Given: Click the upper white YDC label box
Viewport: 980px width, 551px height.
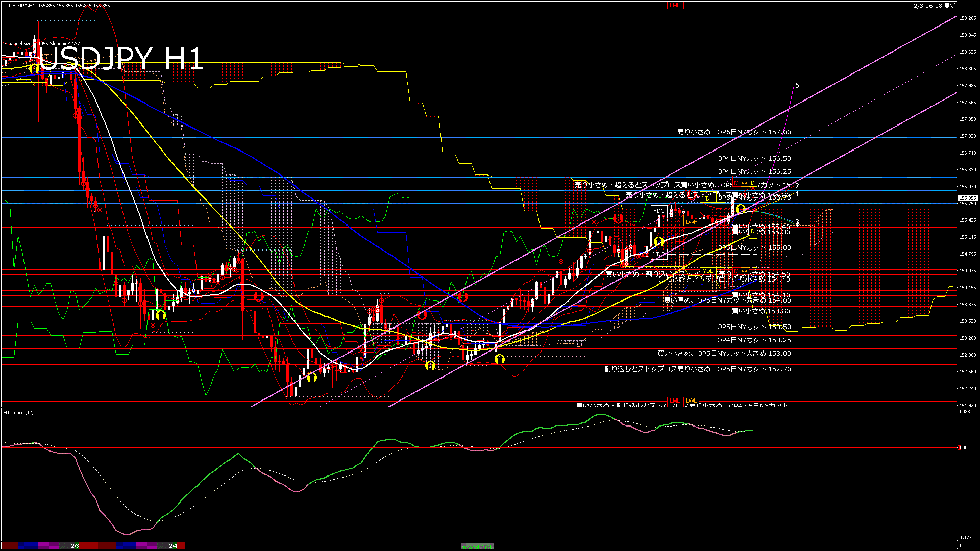Looking at the screenshot, I should point(658,210).
